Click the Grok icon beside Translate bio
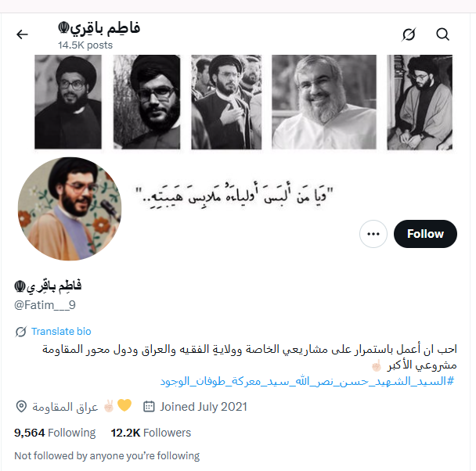The height and width of the screenshot is (471, 476). (x=20, y=332)
